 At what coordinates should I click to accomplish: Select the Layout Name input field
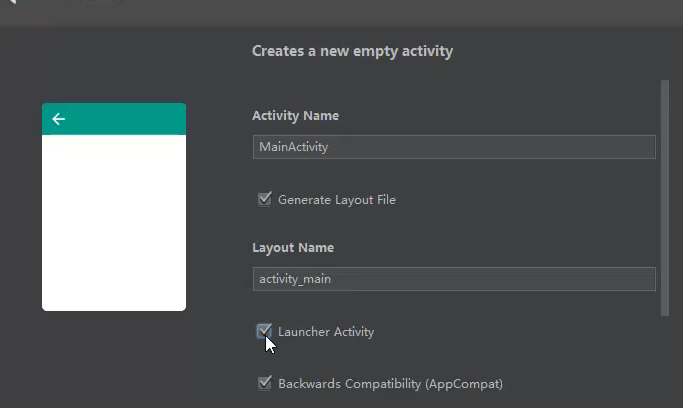[x=454, y=279]
